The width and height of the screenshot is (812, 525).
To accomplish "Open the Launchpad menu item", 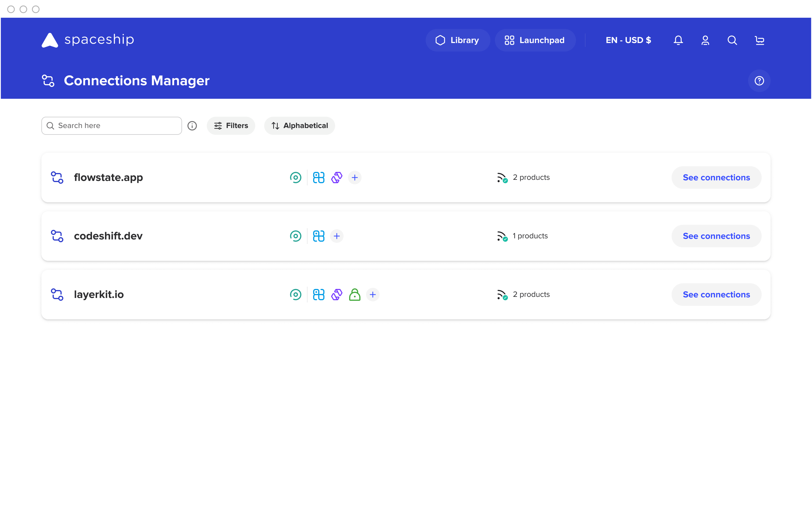I will point(535,40).
